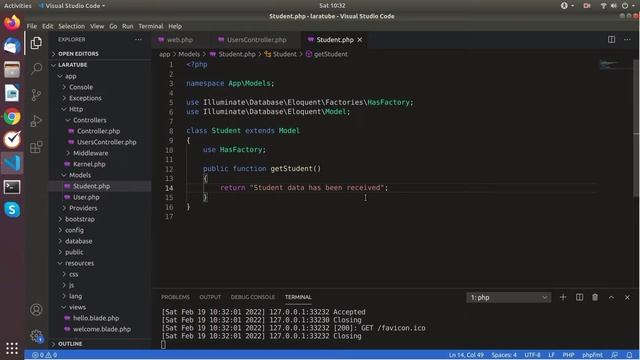Viewport: 640px width, 360px height.
Task: Open Explorer Views and More Actions ellipsis
Action: [x=138, y=40]
